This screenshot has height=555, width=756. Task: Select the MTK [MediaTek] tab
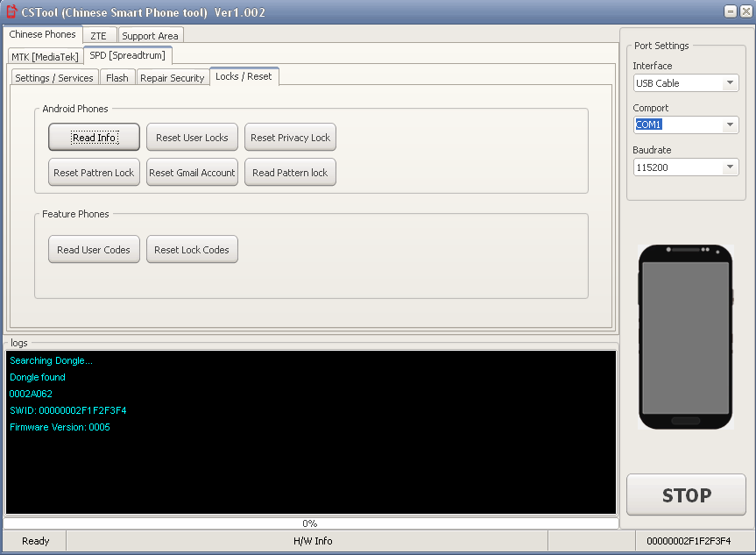tap(45, 56)
